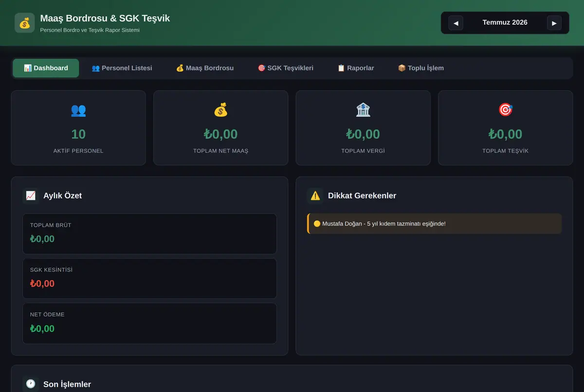
Task: Click the Temmuz 2026 period label
Action: (505, 22)
